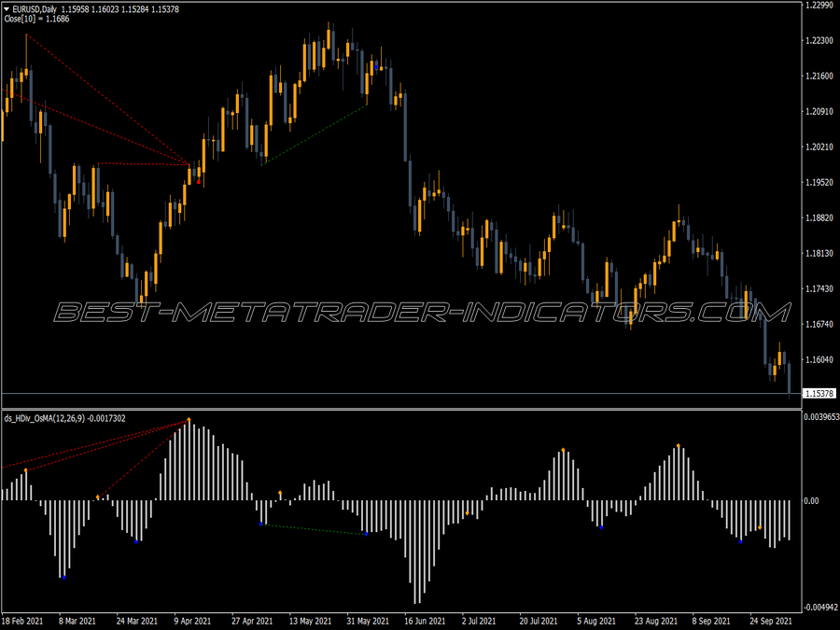Image resolution: width=840 pixels, height=630 pixels.
Task: Click the 18 Feb 2021 date label
Action: (23, 622)
